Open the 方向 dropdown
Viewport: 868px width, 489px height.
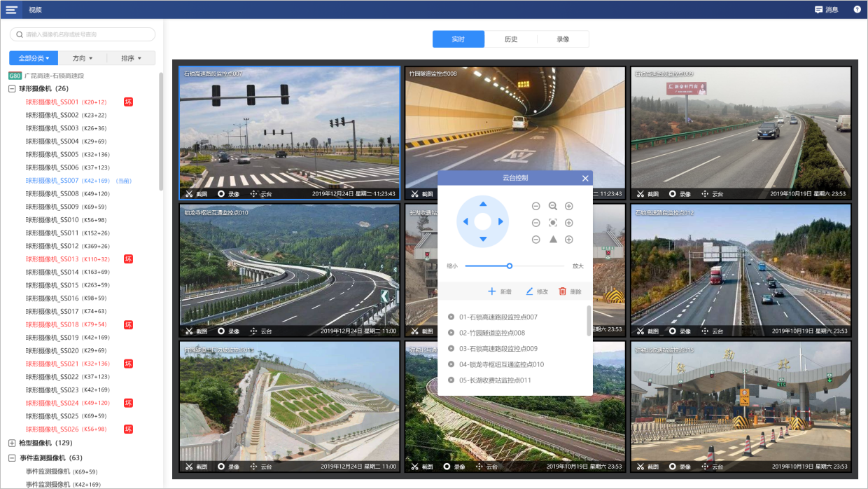(x=82, y=58)
